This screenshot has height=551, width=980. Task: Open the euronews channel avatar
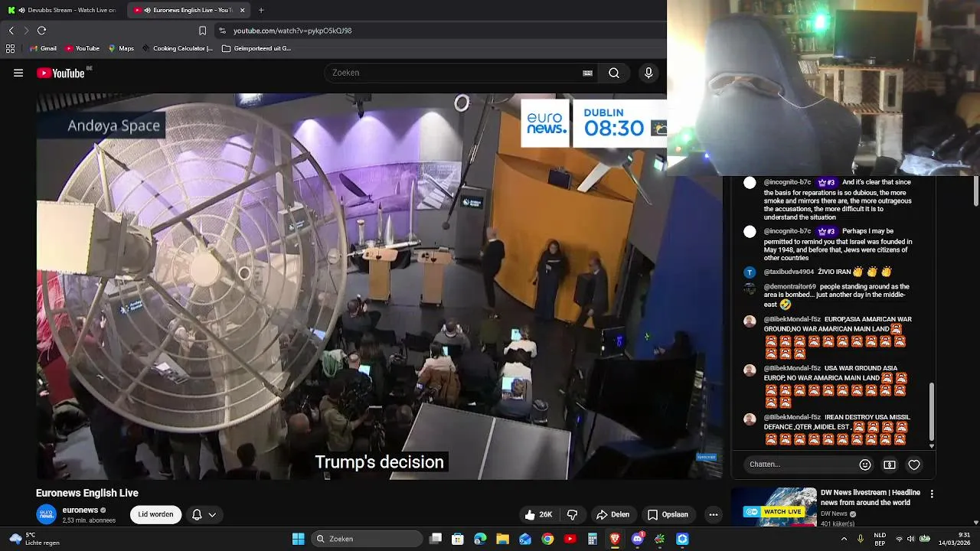click(47, 514)
